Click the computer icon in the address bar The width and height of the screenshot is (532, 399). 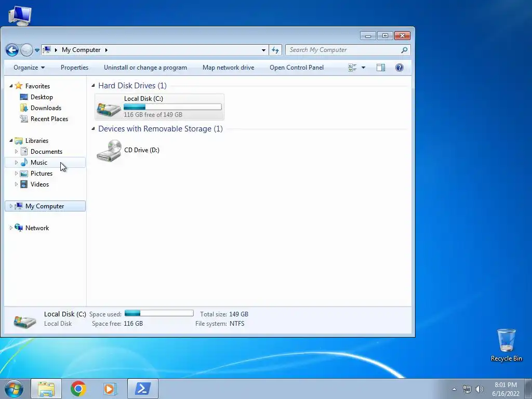click(x=47, y=50)
